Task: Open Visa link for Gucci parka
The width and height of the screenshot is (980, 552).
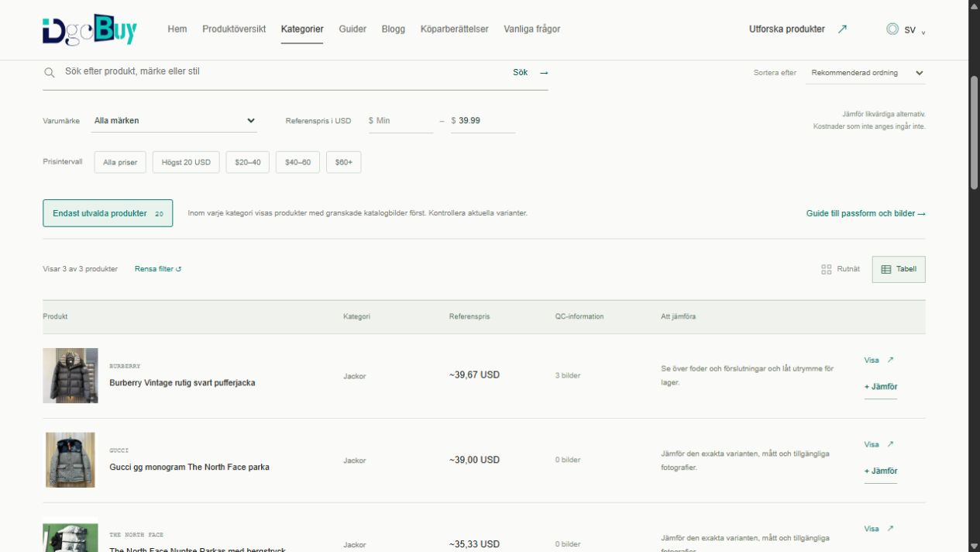Action: (879, 444)
